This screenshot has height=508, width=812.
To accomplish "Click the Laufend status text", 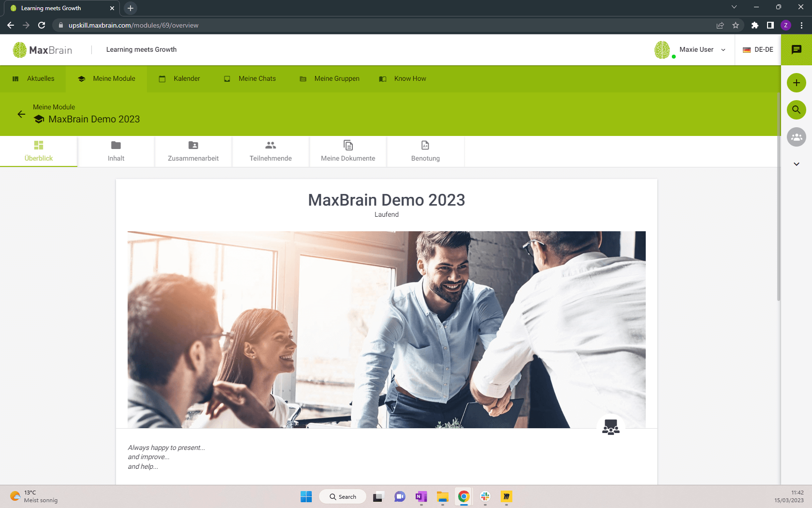I will [387, 214].
